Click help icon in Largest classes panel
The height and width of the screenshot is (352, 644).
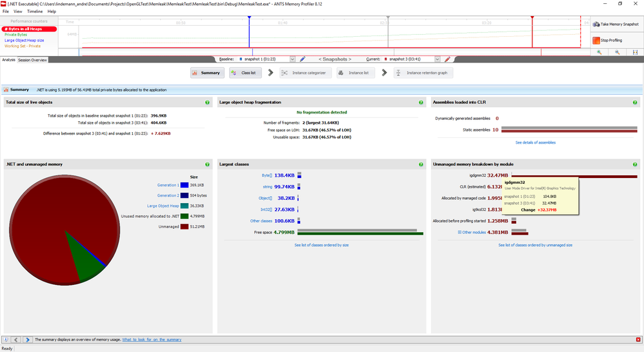pos(421,164)
